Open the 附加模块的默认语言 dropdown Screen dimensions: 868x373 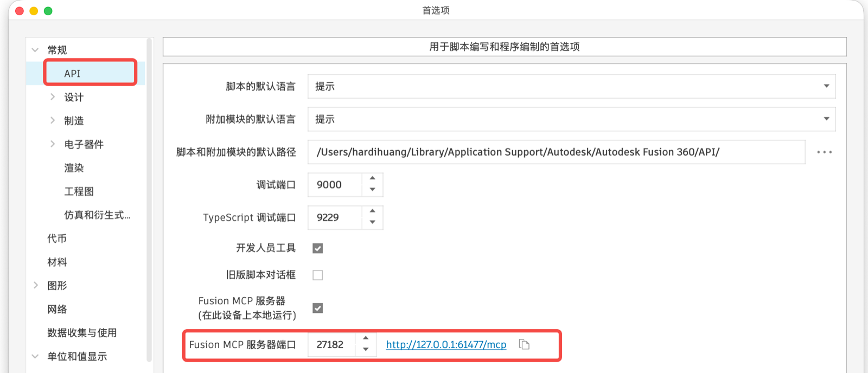click(571, 119)
